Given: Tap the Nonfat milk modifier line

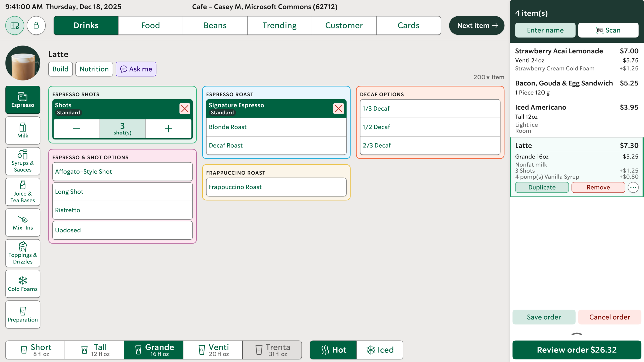Looking at the screenshot, I should [x=531, y=165].
